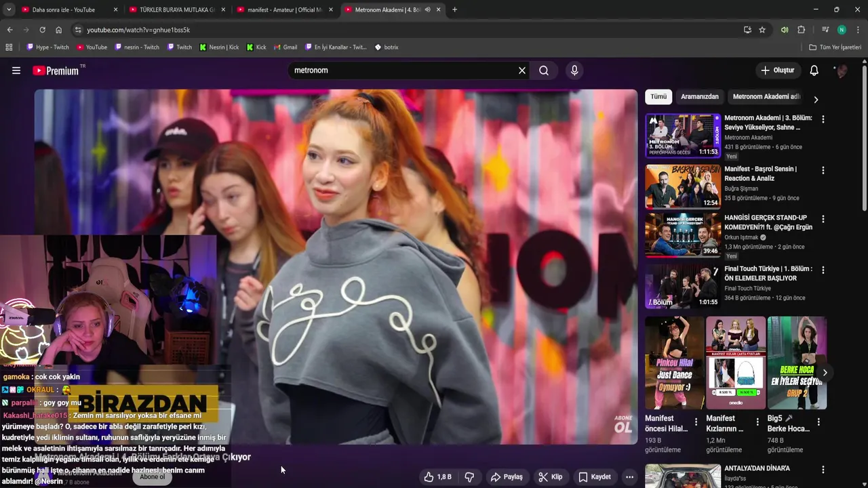Open Manifest Başrol Sensin thumbnail
The image size is (868, 488).
coord(683,186)
